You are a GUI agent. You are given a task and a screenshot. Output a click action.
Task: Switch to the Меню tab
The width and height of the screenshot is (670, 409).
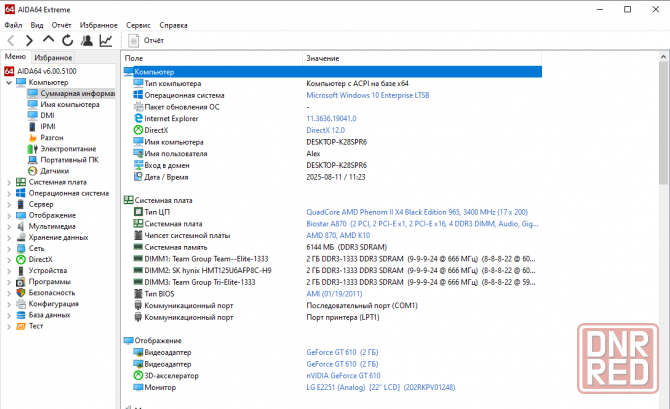[15, 56]
